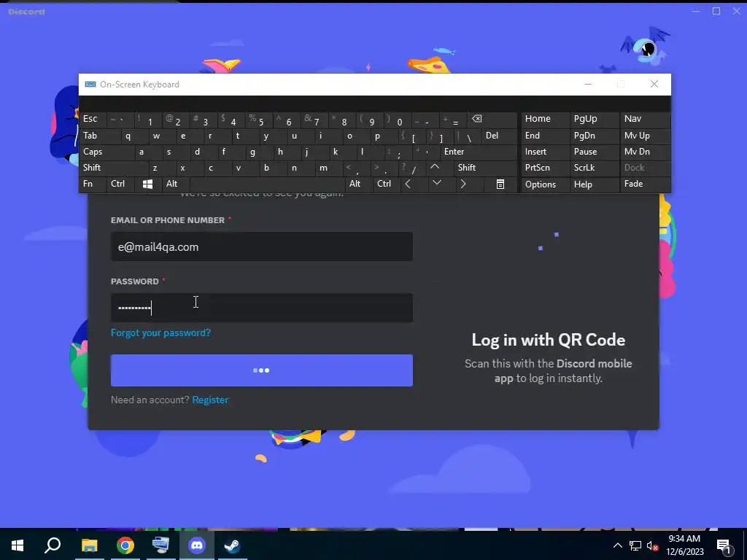Screen dimensions: 747x560
Task: Open taskbar search
Action: [x=53, y=545]
